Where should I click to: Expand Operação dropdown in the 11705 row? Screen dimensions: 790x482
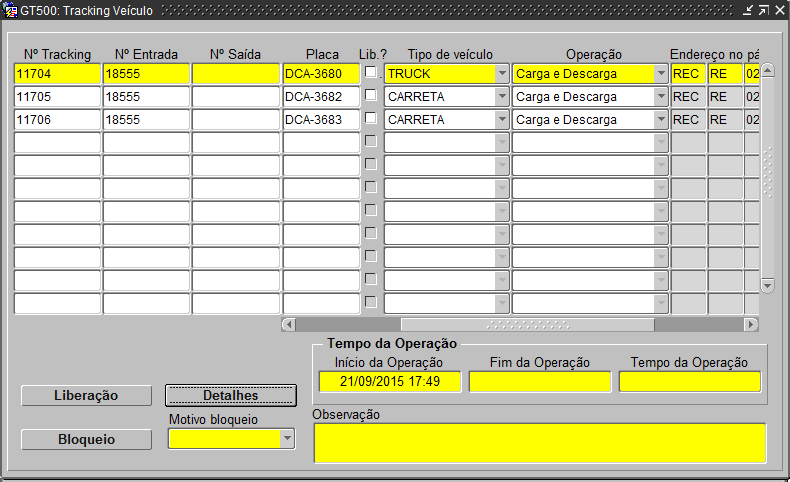661,97
